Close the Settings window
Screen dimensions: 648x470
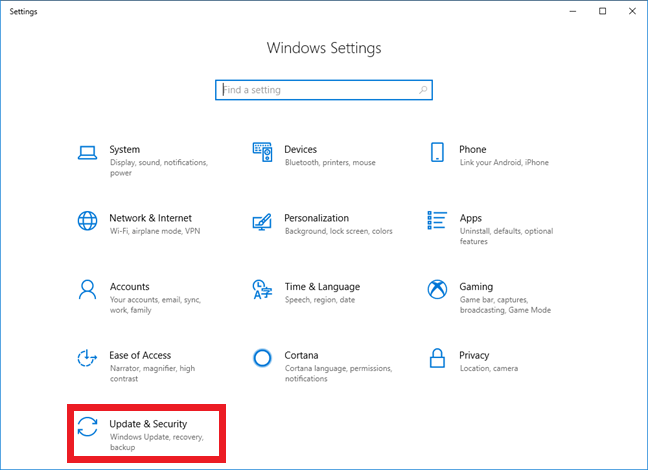coord(632,11)
